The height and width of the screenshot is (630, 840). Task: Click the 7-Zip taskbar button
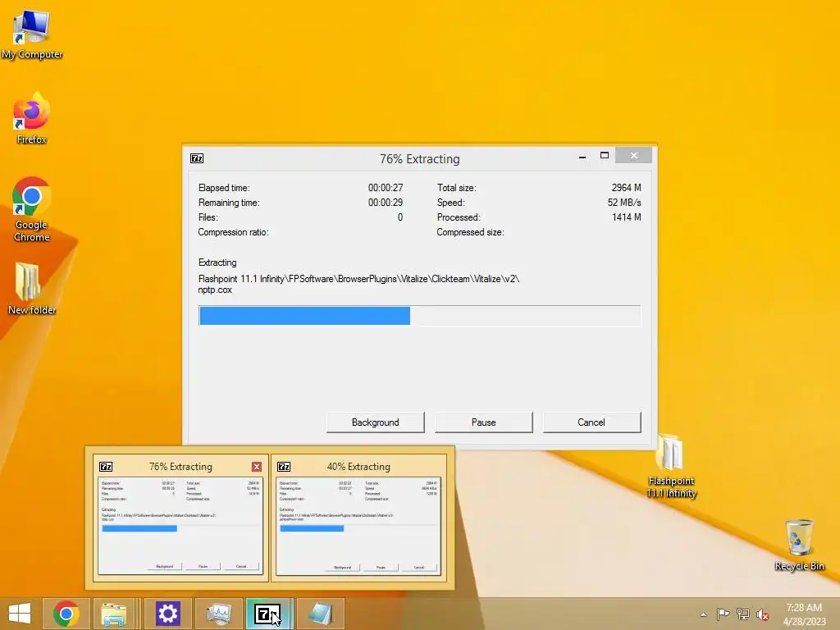pos(267,614)
